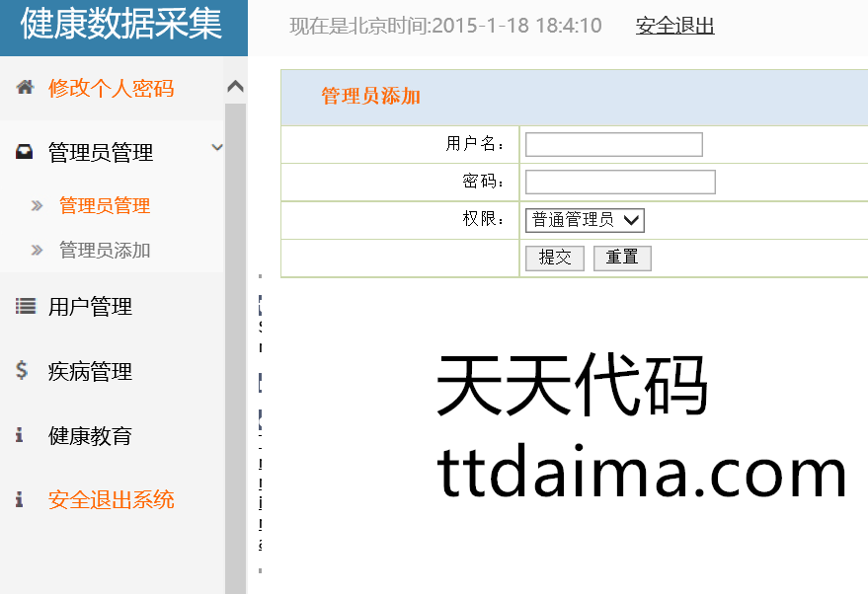Click the home icon beside 修改个人密码
The height and width of the screenshot is (594, 868).
click(25, 88)
